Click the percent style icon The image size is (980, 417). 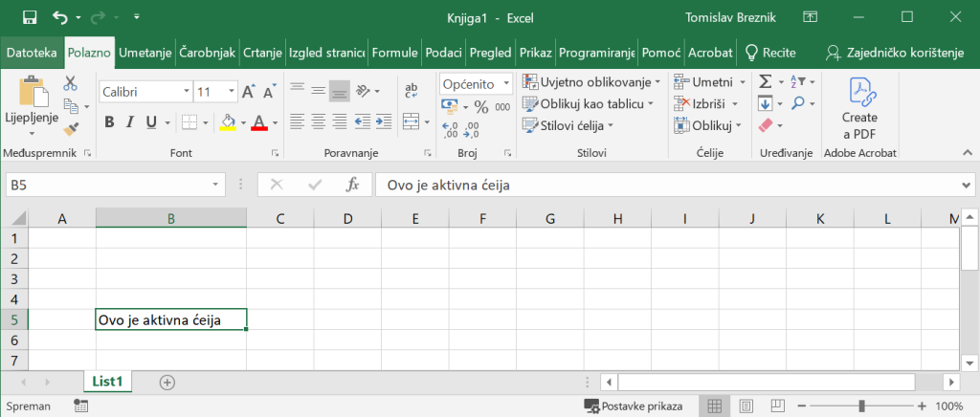(x=480, y=107)
